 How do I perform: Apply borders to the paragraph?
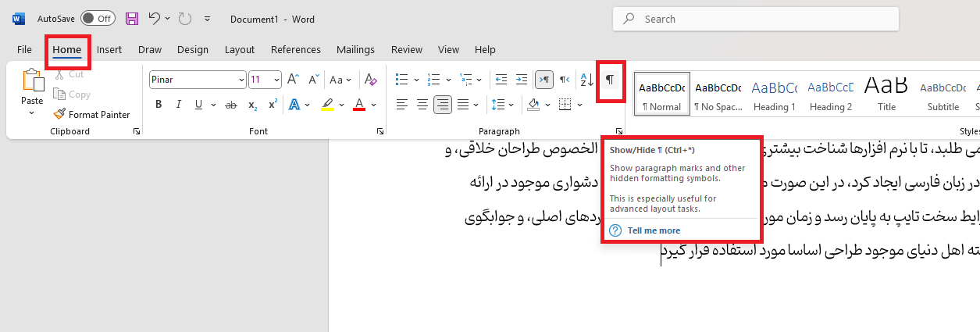[x=565, y=105]
